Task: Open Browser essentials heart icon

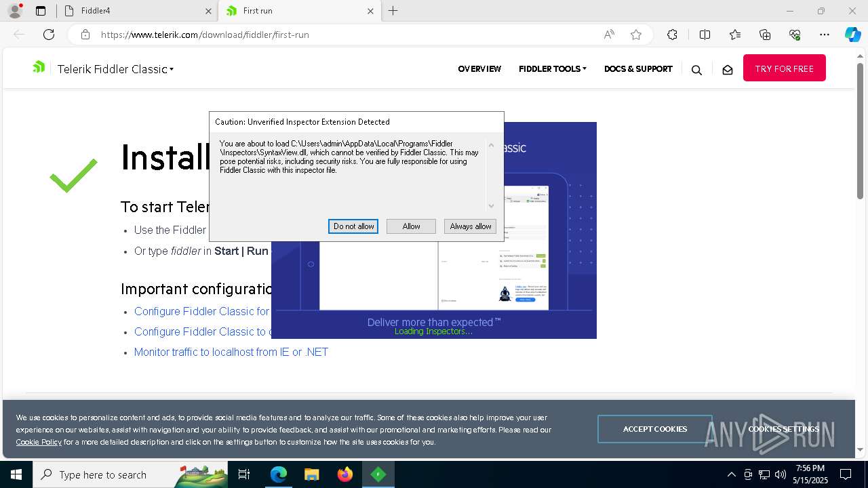Action: (795, 35)
